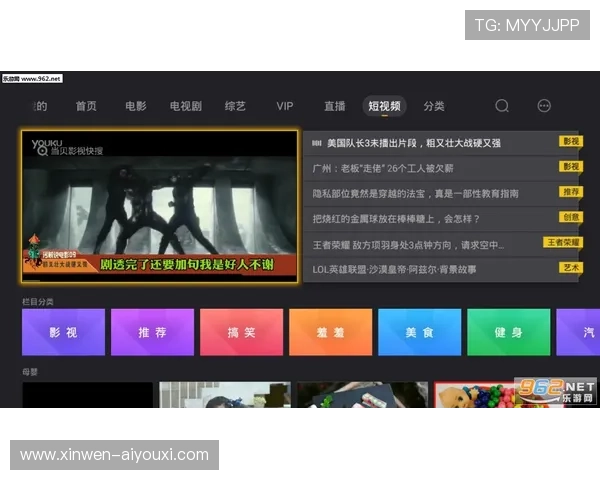This screenshot has width=600, height=480.
Task: Open the green 健身 category tile
Action: [x=509, y=332]
